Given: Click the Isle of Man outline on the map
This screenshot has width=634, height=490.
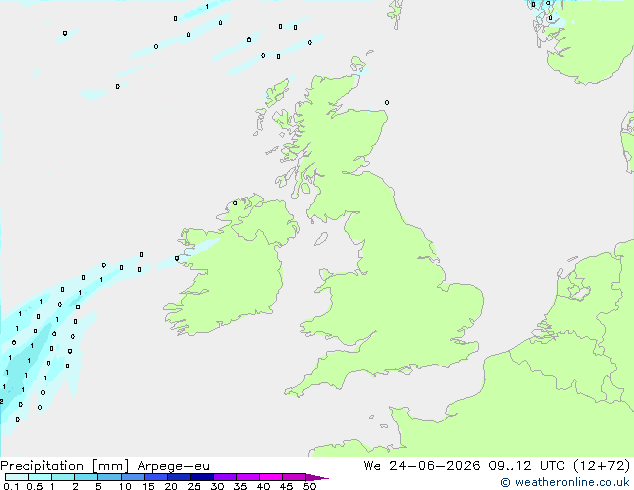Looking at the screenshot, I should [x=321, y=239].
